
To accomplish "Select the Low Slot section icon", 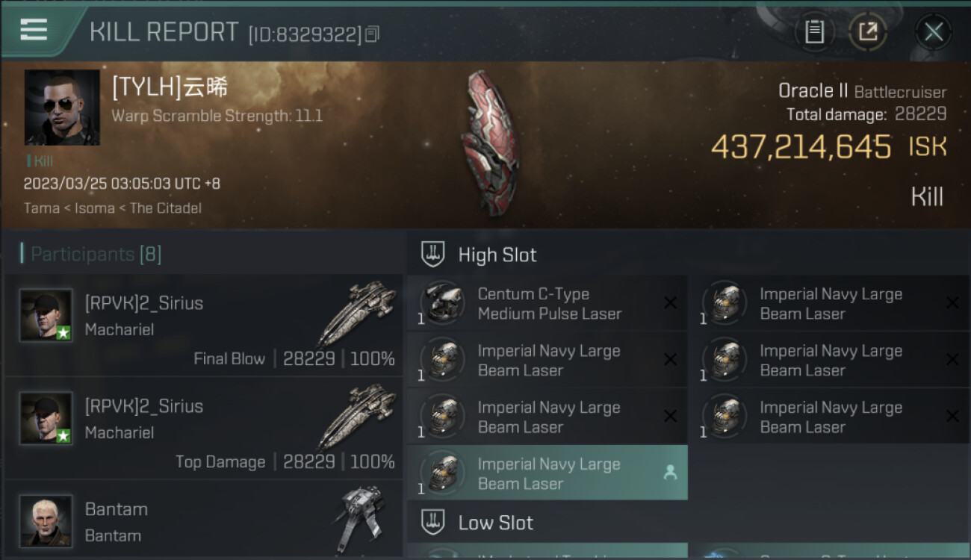I will pos(433,522).
